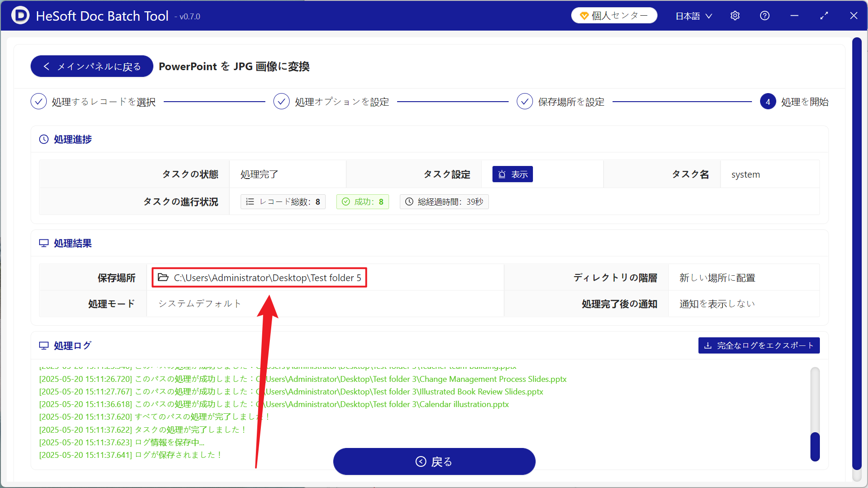Click the green check icon in 成功 badge
Image resolution: width=868 pixels, height=488 pixels.
pos(346,201)
